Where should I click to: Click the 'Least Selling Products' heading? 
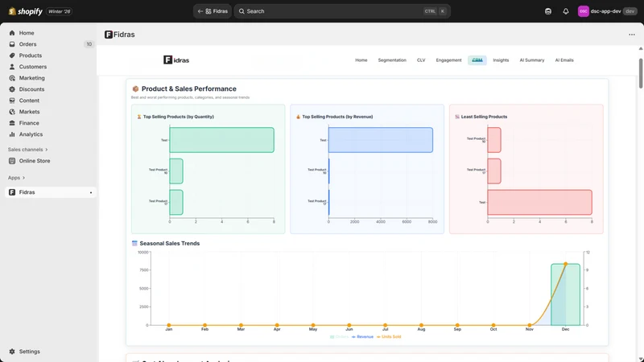tap(484, 117)
